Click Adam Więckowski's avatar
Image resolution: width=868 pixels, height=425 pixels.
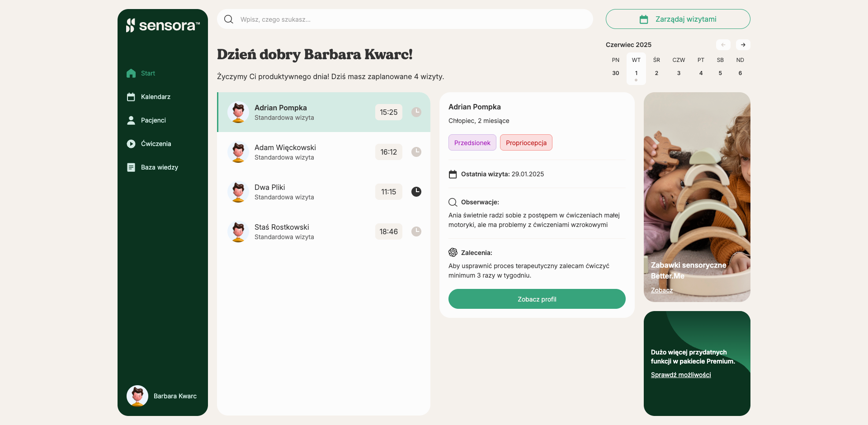238,152
